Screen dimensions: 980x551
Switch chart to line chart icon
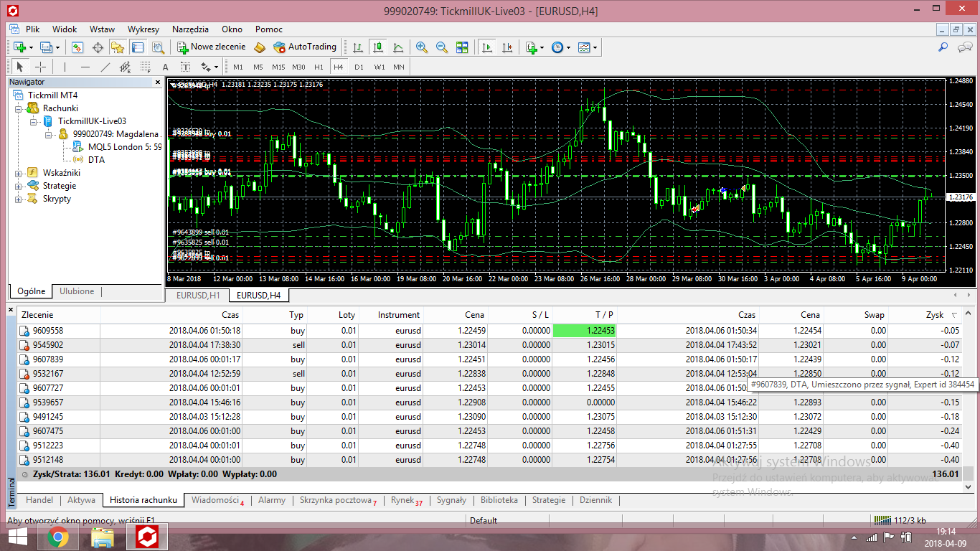tap(398, 47)
